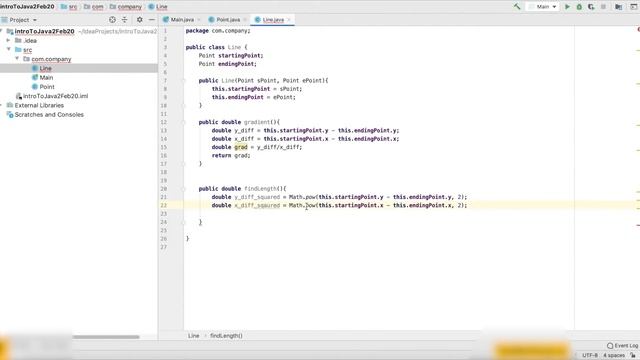The image size is (640, 360).
Task: Run the program with the green play icon
Action: 567,7
